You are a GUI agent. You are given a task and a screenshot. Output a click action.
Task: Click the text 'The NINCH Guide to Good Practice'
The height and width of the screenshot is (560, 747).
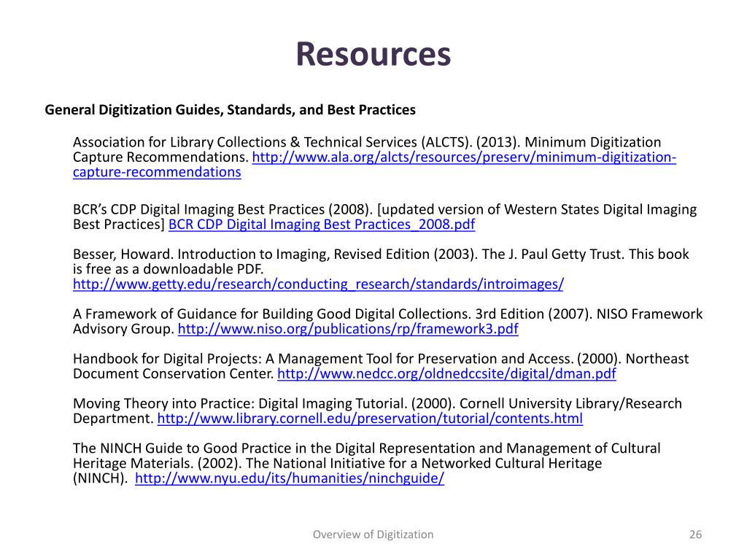click(x=182, y=448)
